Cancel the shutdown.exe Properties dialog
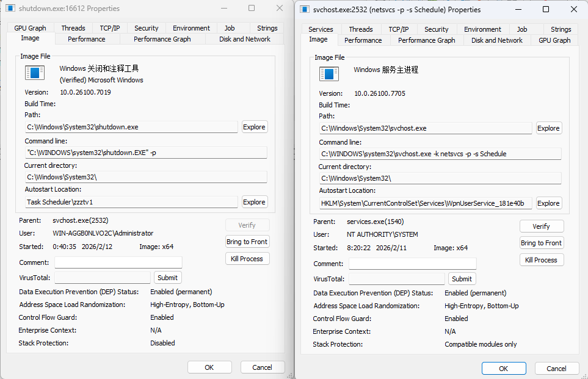588x379 pixels. [x=262, y=367]
